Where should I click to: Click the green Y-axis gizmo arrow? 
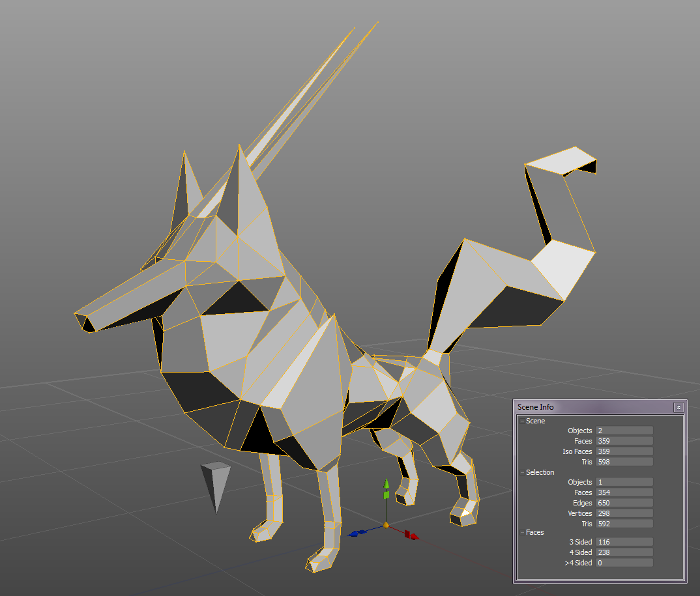coord(386,485)
